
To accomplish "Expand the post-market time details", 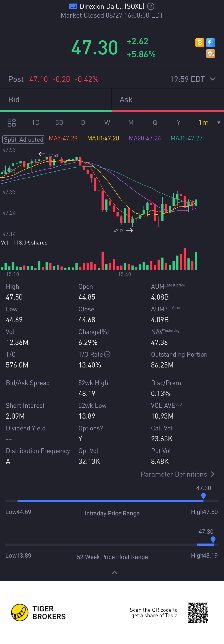I will (x=213, y=79).
